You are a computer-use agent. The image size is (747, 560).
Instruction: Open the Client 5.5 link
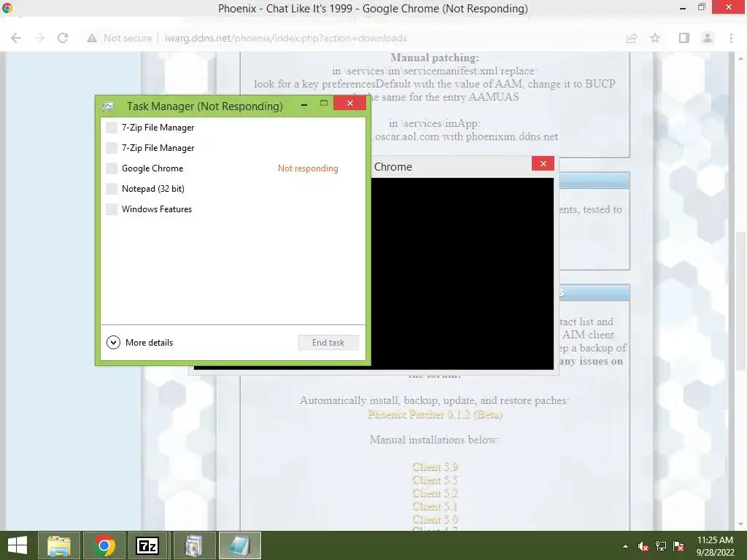click(x=436, y=480)
